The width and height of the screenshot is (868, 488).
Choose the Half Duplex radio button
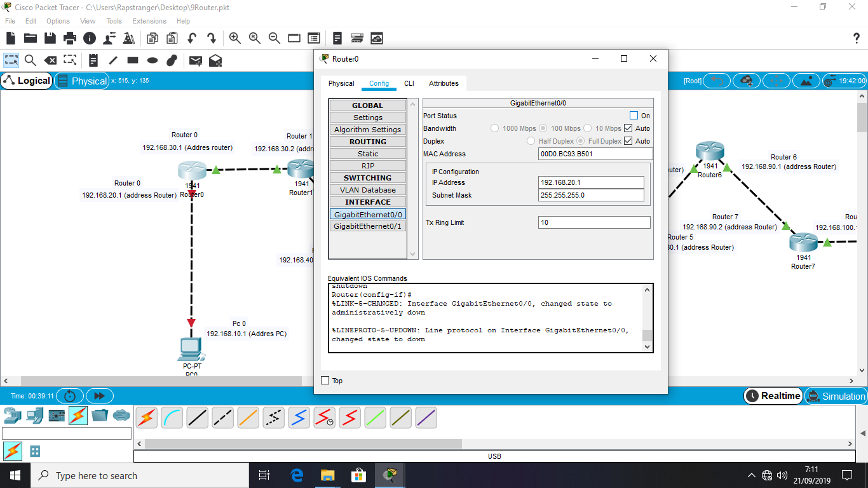tap(531, 141)
